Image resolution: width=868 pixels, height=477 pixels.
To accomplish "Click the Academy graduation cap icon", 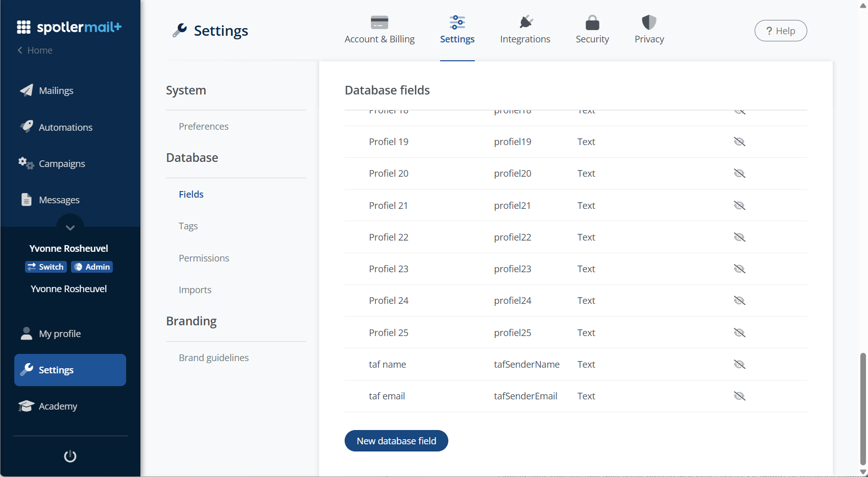I will pos(26,406).
